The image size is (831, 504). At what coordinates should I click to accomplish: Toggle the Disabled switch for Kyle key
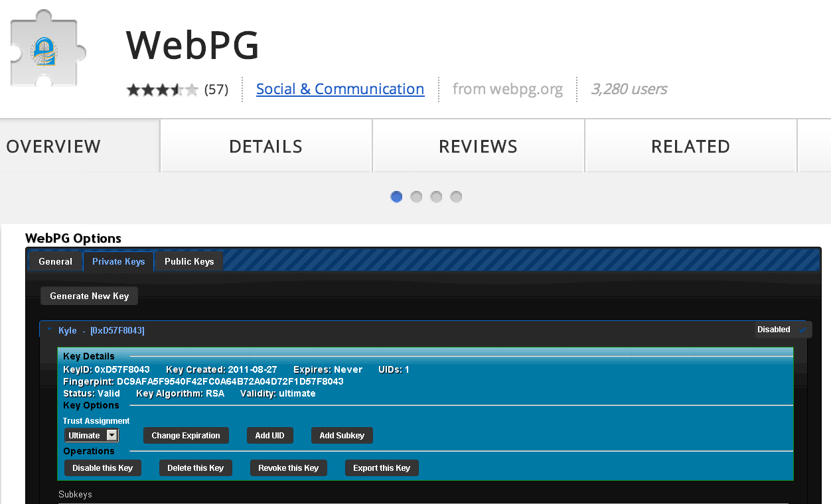[783, 330]
